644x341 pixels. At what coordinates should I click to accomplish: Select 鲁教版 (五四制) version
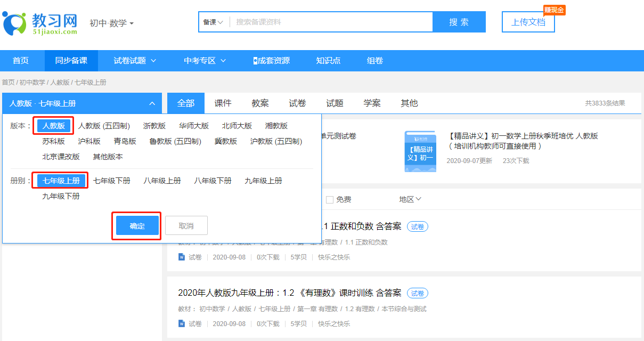[176, 141]
